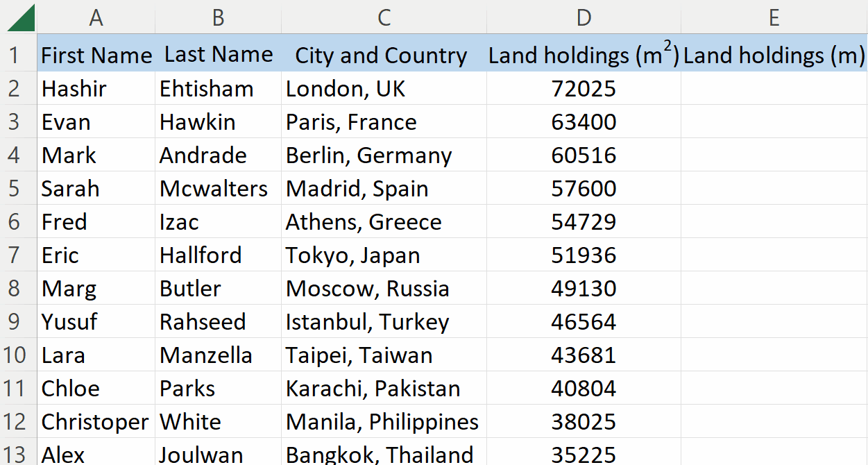Select the cell with value 57600
868x465 pixels.
(584, 188)
